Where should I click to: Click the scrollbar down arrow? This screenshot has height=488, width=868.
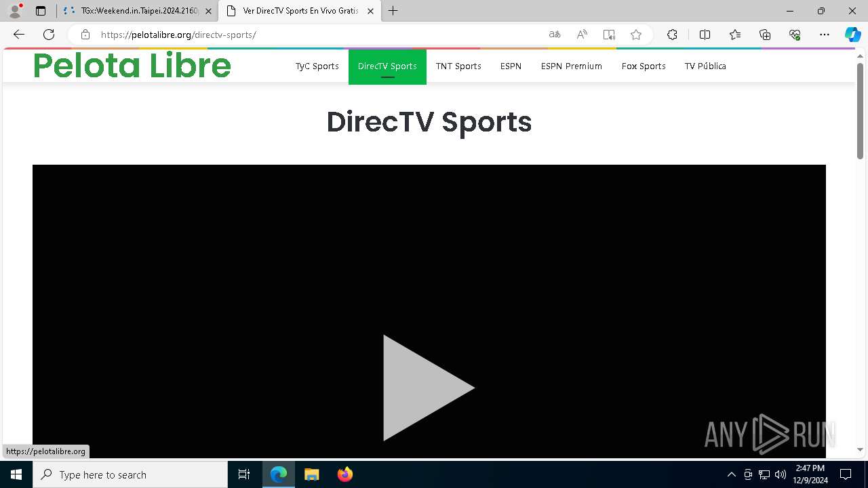click(860, 449)
